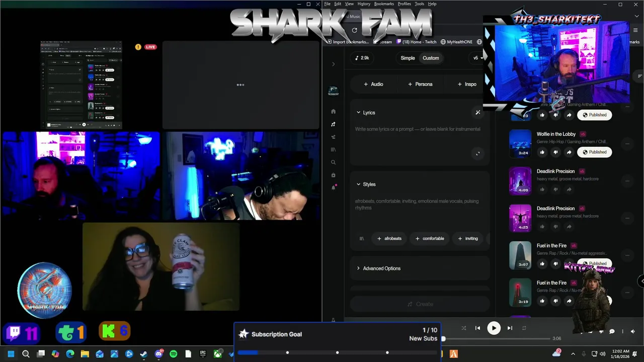This screenshot has width=644, height=362.
Task: Open File Explorer from the taskbar
Action: coord(85,354)
